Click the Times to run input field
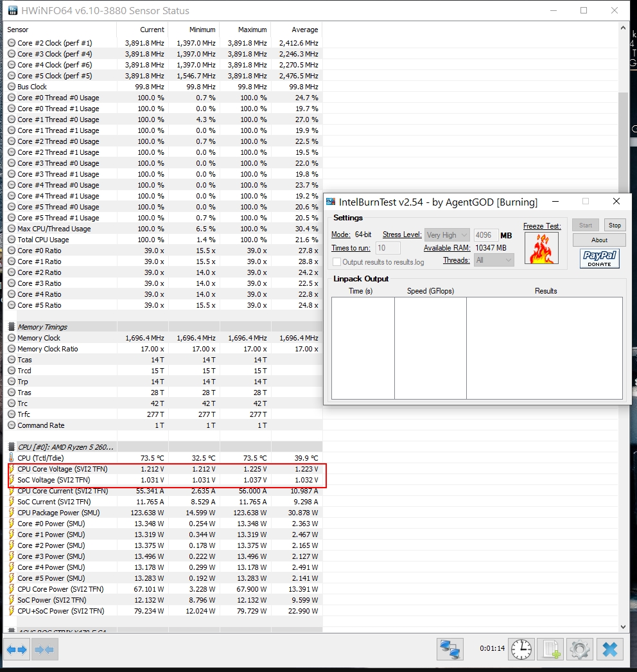The height and width of the screenshot is (672, 637). [x=388, y=248]
